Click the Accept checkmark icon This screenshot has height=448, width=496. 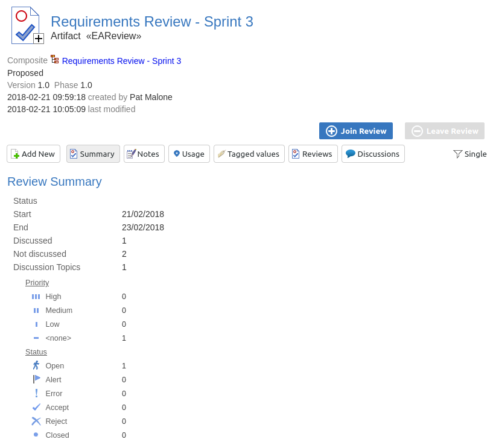pyautogui.click(x=36, y=407)
